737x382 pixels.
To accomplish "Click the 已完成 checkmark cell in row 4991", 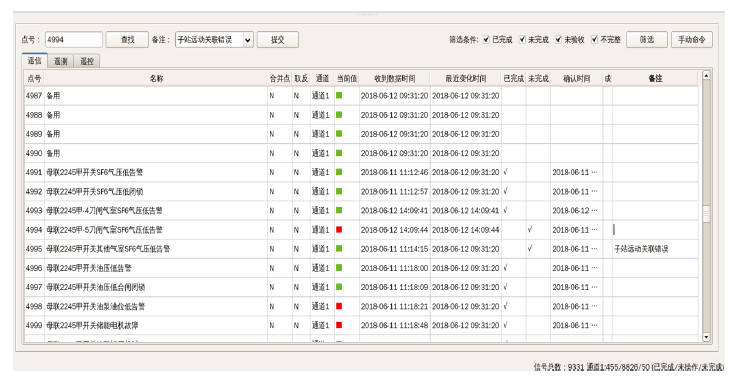I will pyautogui.click(x=513, y=172).
